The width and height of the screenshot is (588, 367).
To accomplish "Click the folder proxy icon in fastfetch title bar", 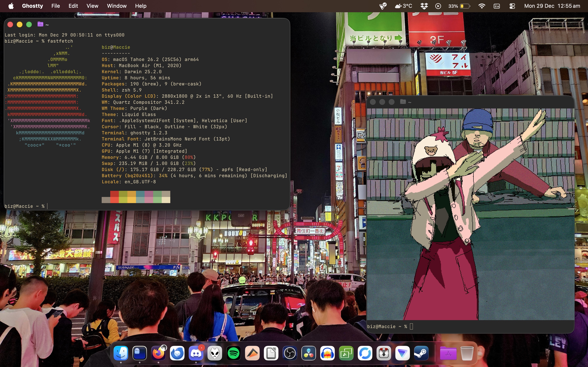I will 40,24.
